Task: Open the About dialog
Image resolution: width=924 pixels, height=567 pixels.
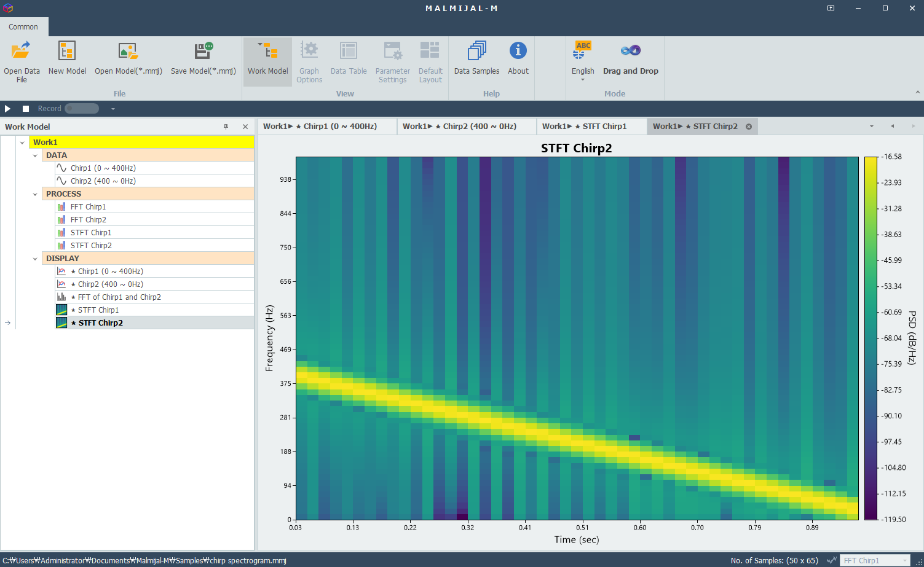Action: pos(518,58)
